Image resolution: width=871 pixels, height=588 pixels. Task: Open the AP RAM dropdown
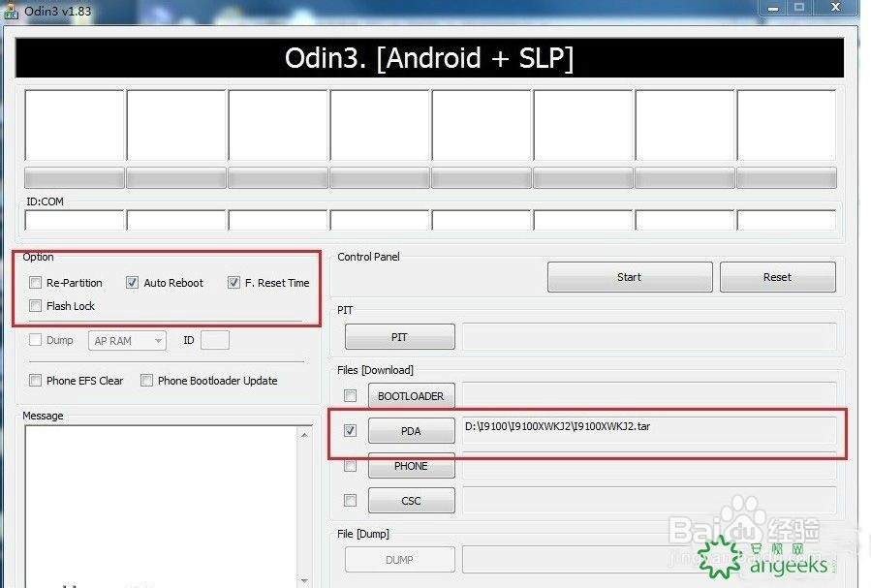tap(127, 340)
